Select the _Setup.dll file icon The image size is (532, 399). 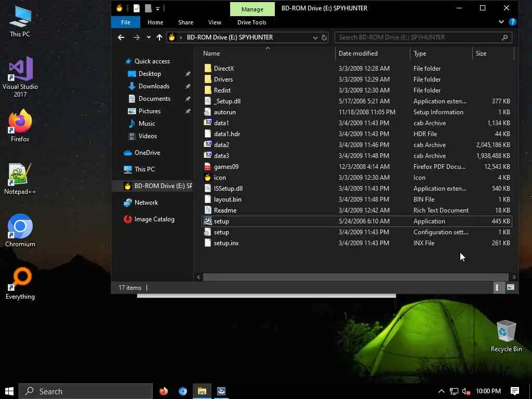[x=208, y=101]
